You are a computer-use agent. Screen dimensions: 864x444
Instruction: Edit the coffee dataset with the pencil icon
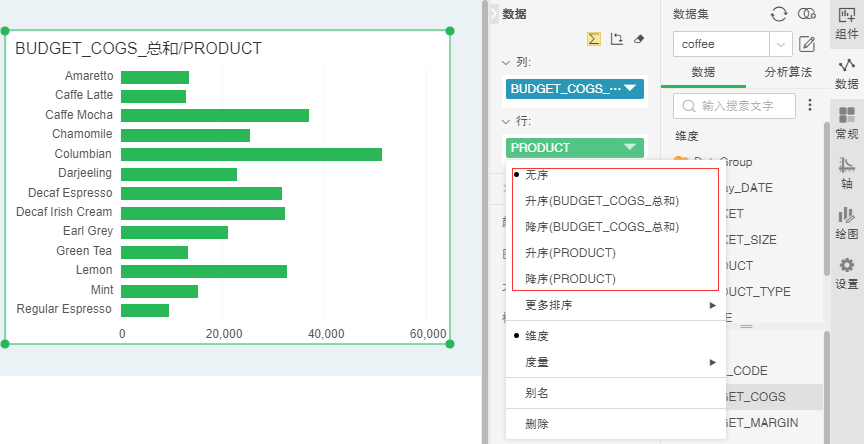pyautogui.click(x=808, y=44)
